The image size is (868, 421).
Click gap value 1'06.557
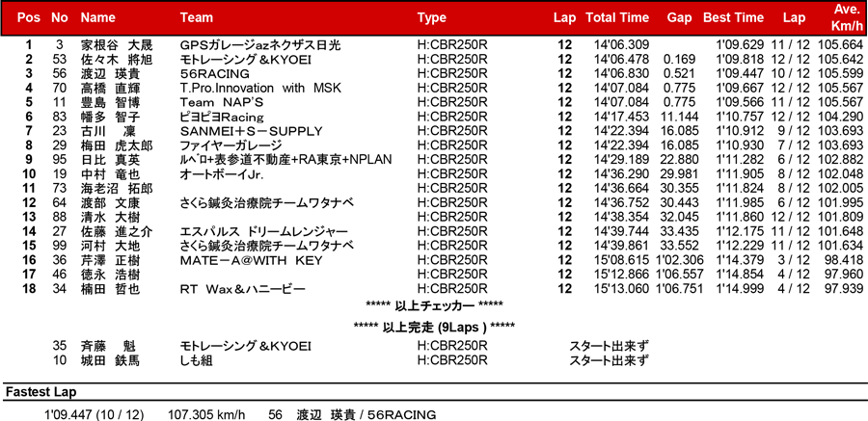680,275
